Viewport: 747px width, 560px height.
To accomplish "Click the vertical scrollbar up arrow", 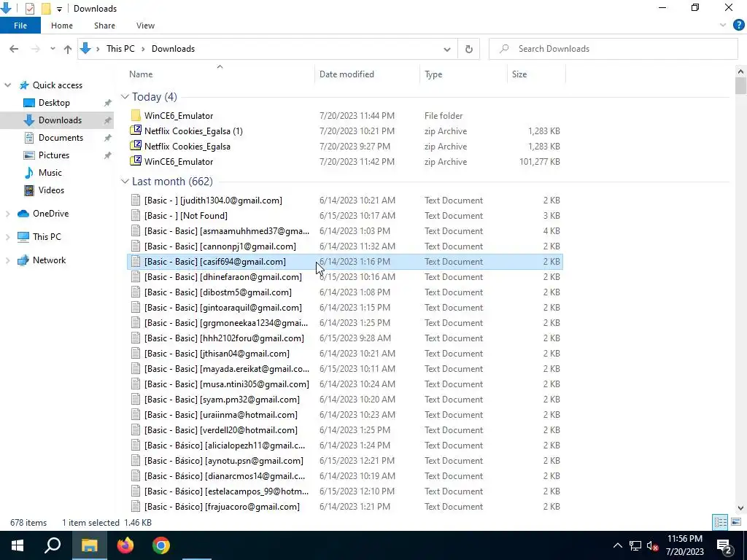I will pos(740,72).
